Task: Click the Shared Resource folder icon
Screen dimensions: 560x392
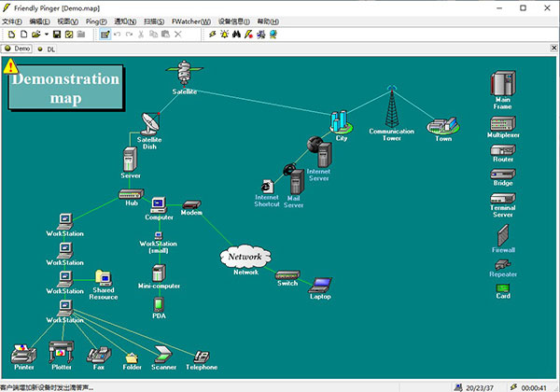Action: coord(103,276)
